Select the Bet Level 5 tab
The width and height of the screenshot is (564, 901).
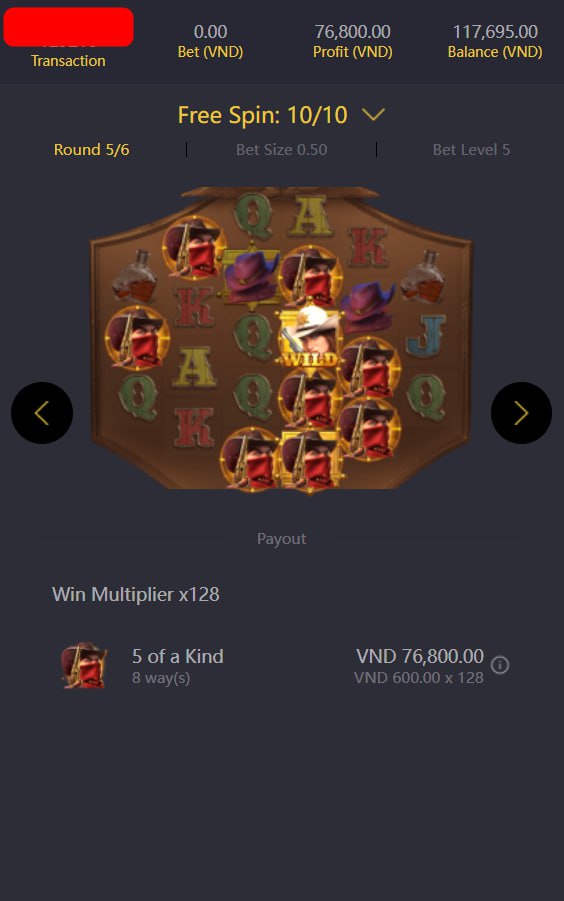tap(471, 150)
